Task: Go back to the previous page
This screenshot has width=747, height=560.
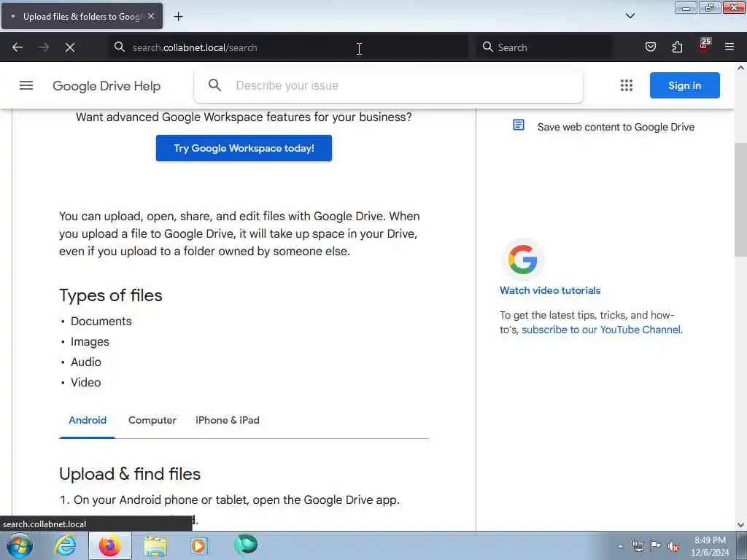Action: coord(18,47)
